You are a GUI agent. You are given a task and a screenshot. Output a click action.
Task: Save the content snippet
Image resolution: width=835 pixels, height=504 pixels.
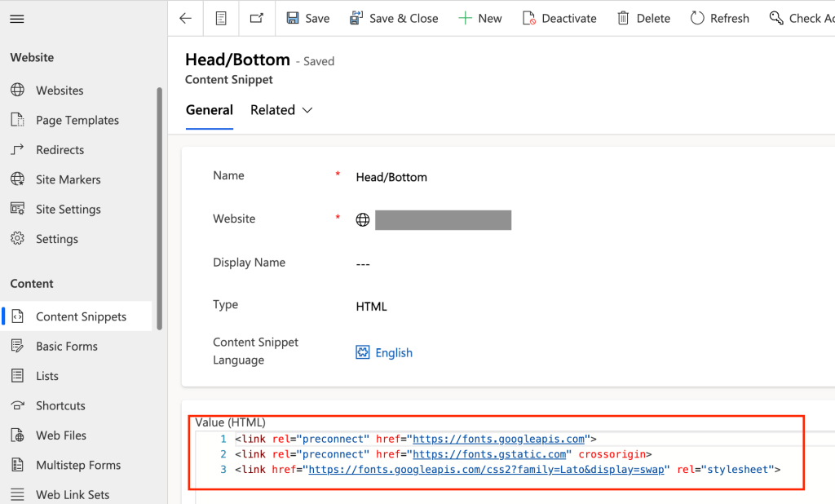coord(307,18)
